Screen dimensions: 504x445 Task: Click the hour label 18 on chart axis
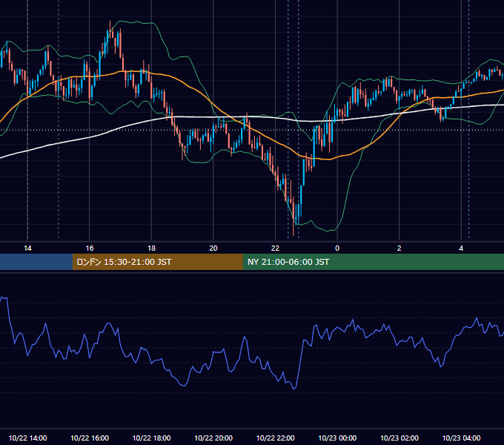pyautogui.click(x=151, y=248)
